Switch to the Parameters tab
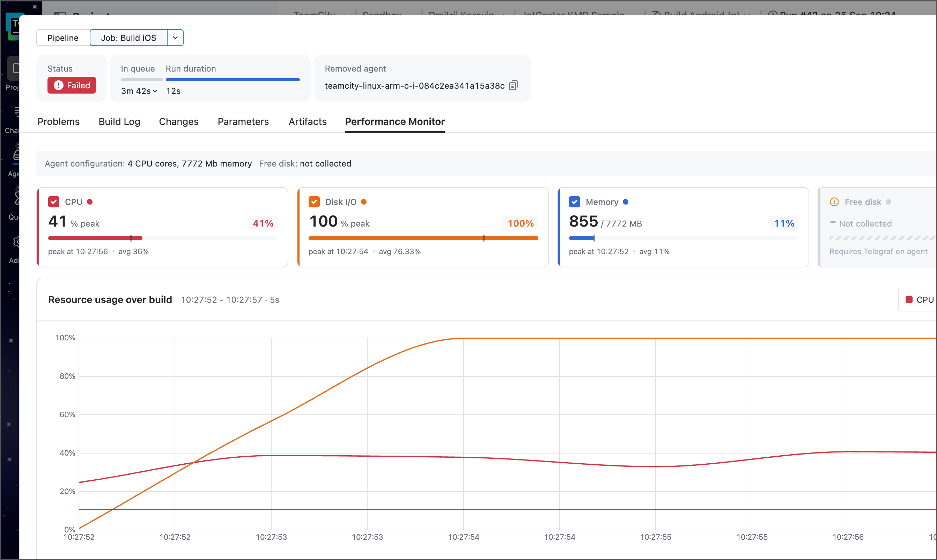The height and width of the screenshot is (560, 937). click(x=243, y=121)
